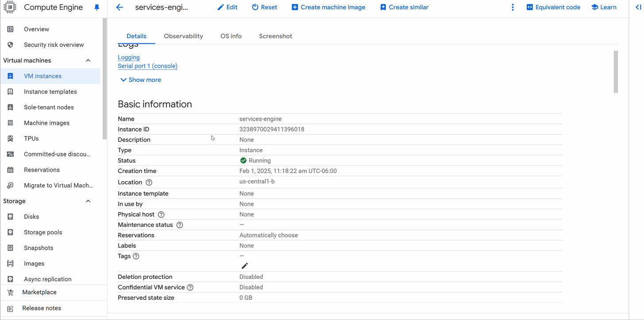Click the Disks icon
Viewport: 644px width, 320px height.
click(x=11, y=217)
